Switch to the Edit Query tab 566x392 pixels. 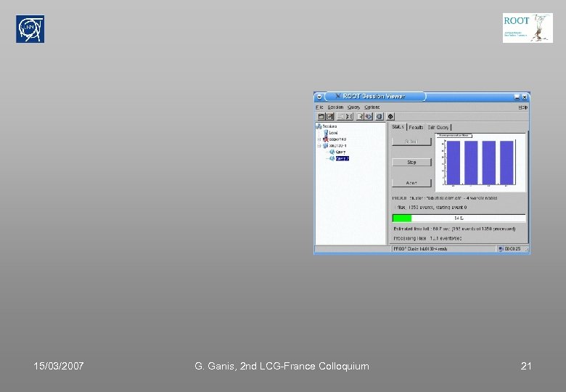(x=438, y=128)
